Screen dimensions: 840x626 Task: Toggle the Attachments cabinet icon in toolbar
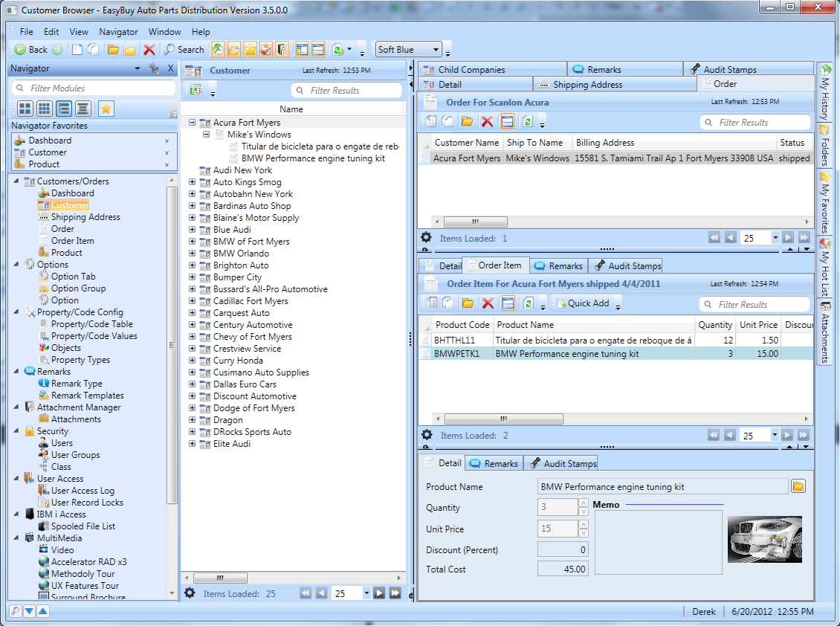click(282, 49)
